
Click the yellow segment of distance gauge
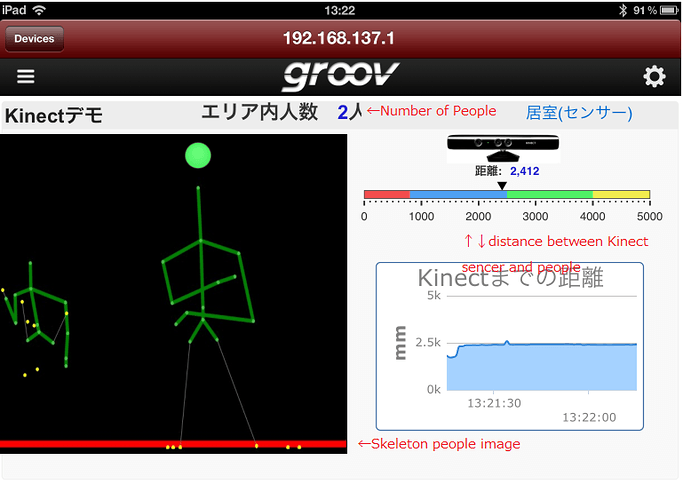coord(621,194)
